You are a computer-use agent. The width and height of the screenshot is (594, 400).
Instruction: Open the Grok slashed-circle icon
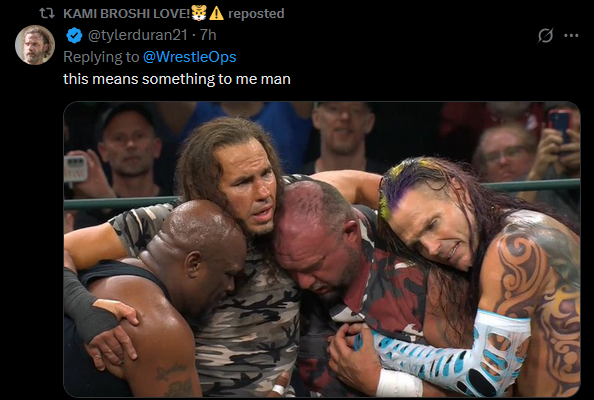pos(546,36)
